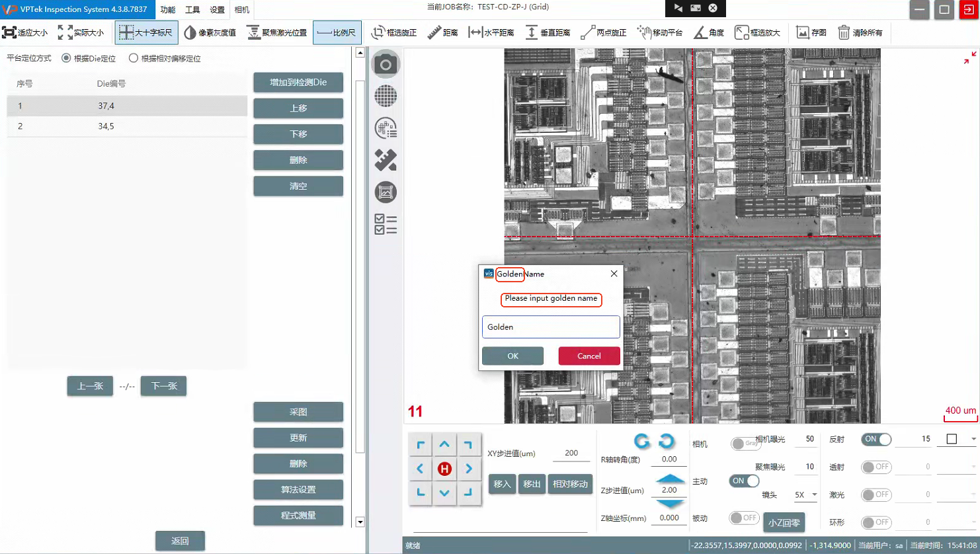This screenshot has width=980, height=554.
Task: Click the 小Z回零 zero button
Action: pos(784,522)
